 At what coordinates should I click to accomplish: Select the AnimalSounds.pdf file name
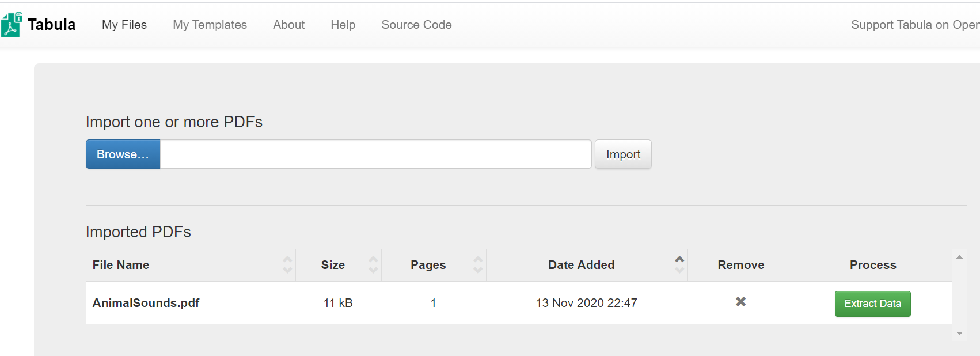click(146, 303)
